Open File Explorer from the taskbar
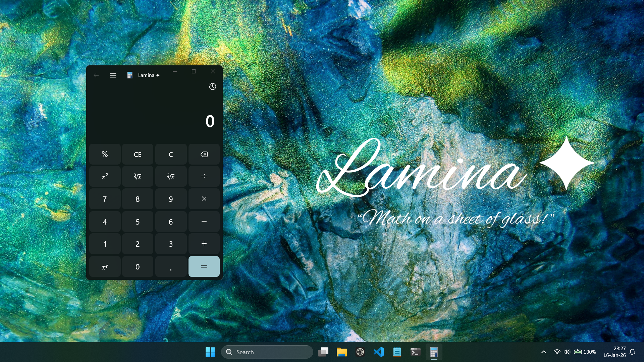Screen dimensions: 644x362 point(342,352)
